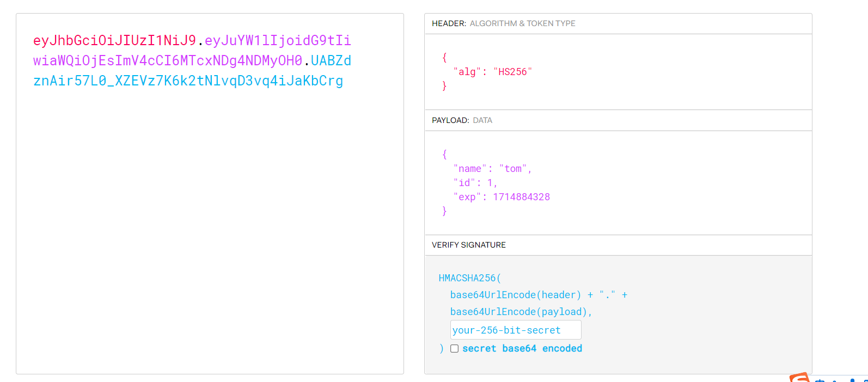868x382 pixels.
Task: Click the orange Sogou input method icon
Action: [799, 378]
